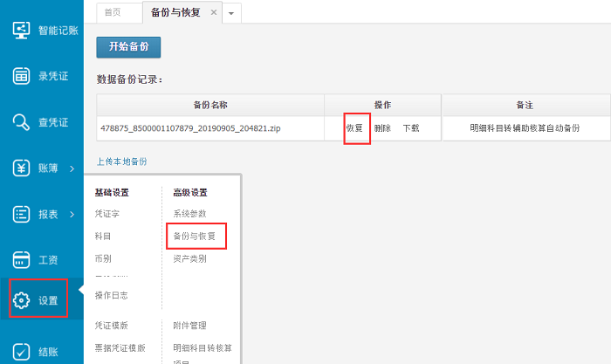
Task: Open 系统参数 in advanced settings
Action: click(189, 214)
